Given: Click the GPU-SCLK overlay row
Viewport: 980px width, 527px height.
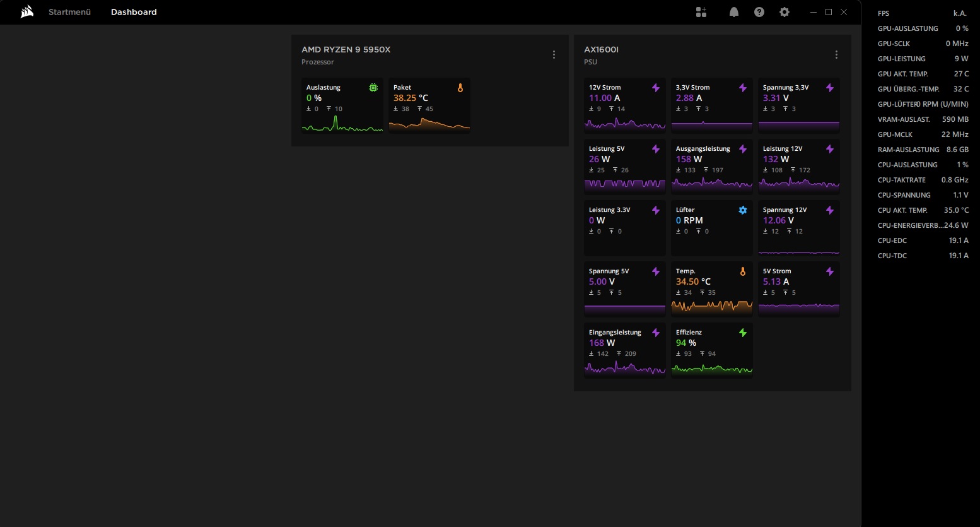Looking at the screenshot, I should (923, 44).
